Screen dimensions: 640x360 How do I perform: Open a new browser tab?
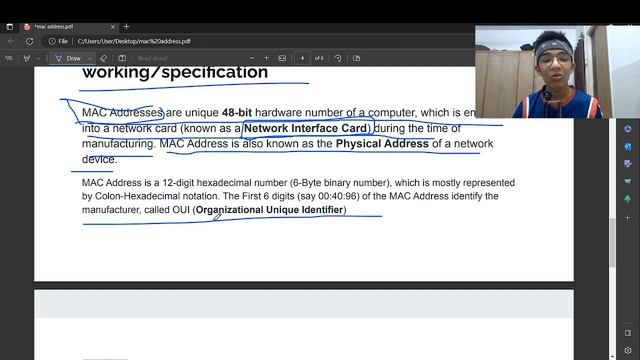coord(127,27)
